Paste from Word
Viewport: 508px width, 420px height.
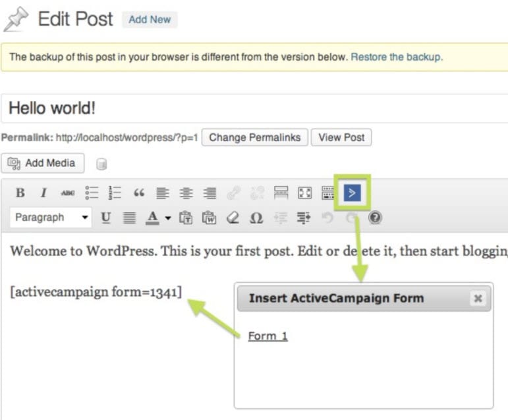coord(210,218)
